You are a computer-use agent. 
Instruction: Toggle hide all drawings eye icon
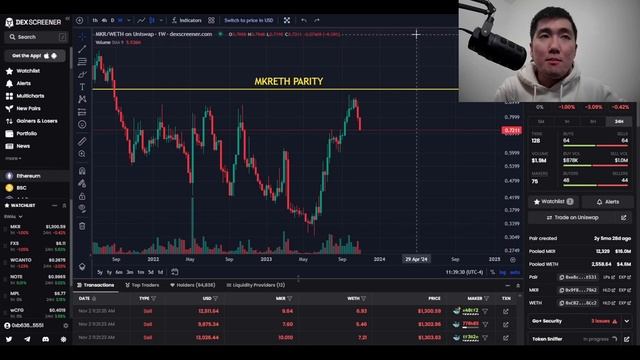(82, 209)
